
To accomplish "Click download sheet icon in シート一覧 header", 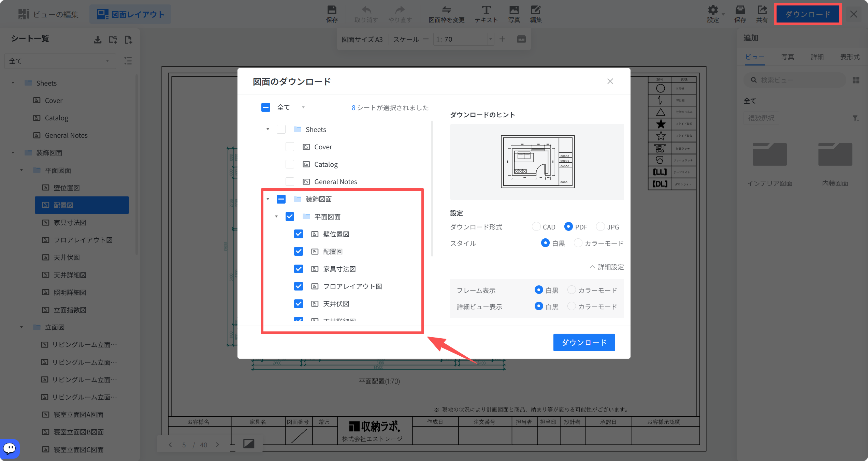I will click(x=98, y=40).
